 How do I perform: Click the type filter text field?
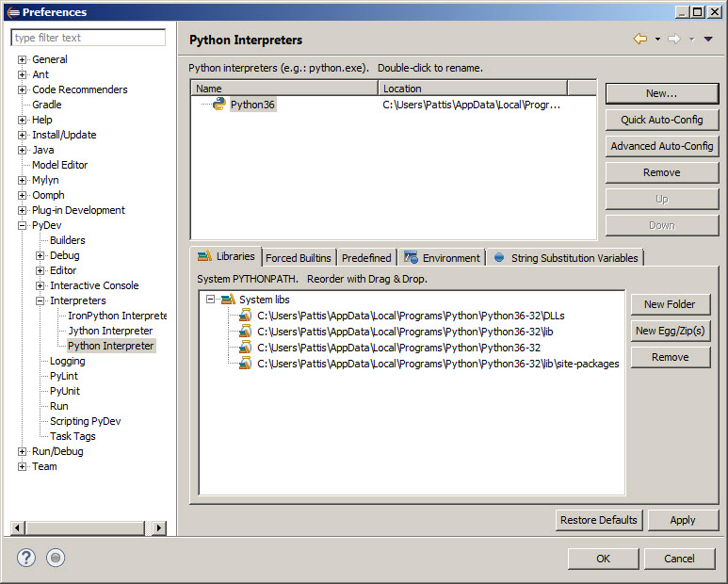point(88,38)
